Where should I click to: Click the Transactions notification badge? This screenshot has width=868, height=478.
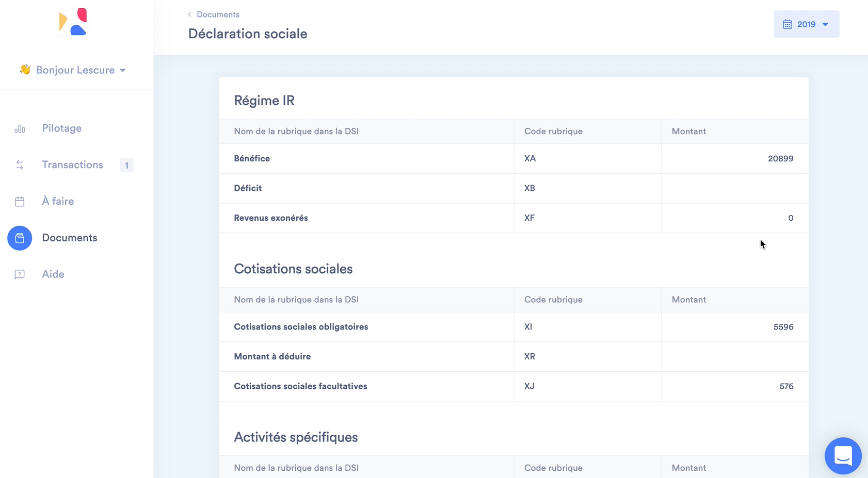[126, 166]
